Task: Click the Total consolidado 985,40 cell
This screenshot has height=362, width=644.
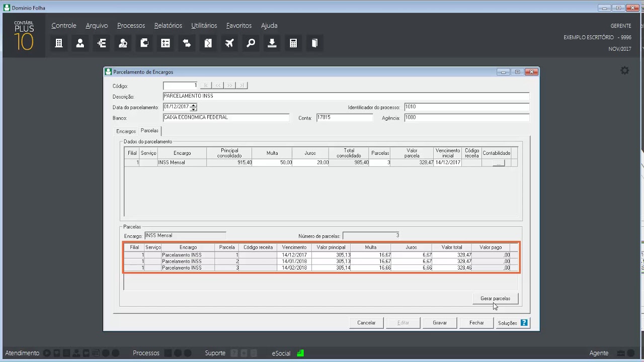Action: (x=349, y=163)
